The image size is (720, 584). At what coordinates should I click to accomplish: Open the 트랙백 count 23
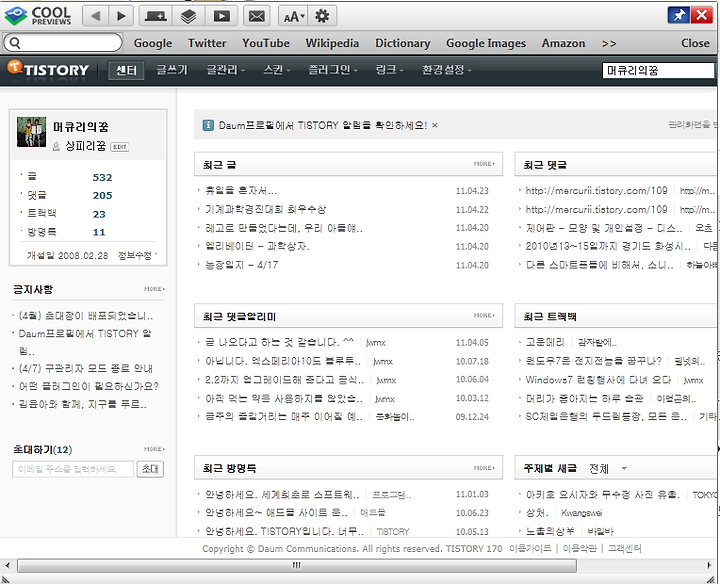pyautogui.click(x=99, y=214)
